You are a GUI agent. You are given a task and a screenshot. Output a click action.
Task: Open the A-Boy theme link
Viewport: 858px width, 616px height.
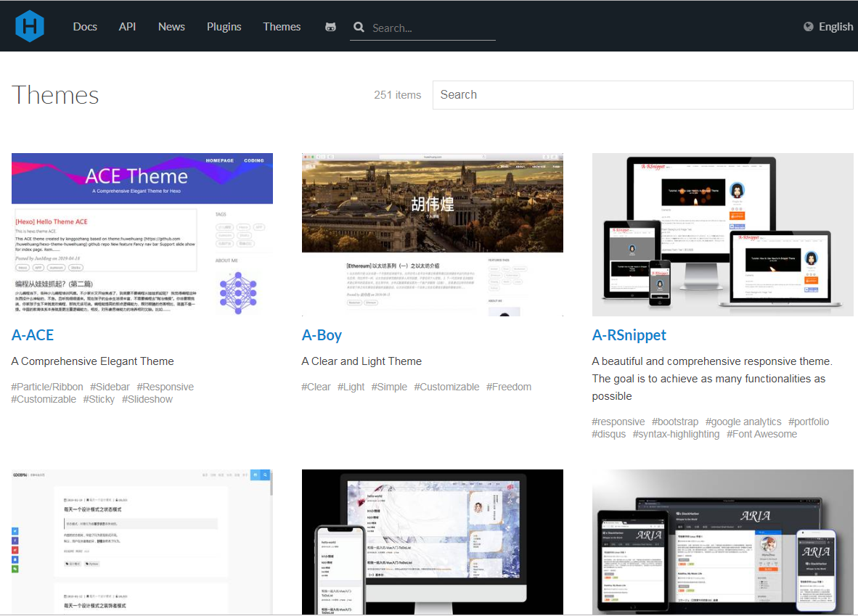tap(322, 335)
